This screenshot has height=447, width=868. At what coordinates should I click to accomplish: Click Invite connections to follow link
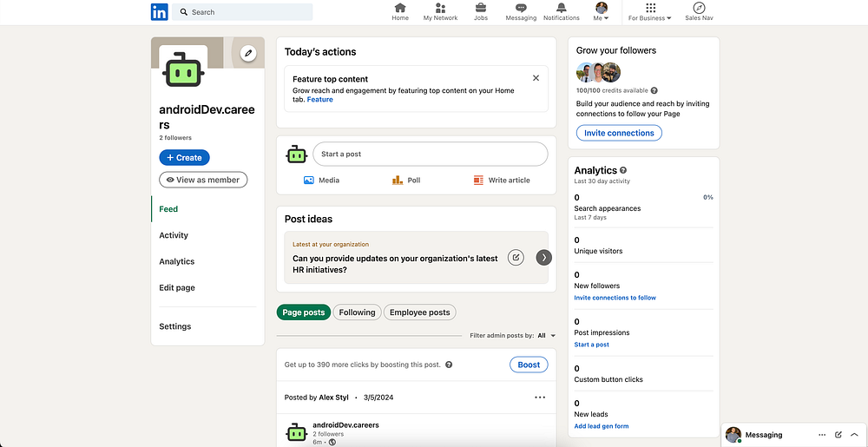[615, 298]
